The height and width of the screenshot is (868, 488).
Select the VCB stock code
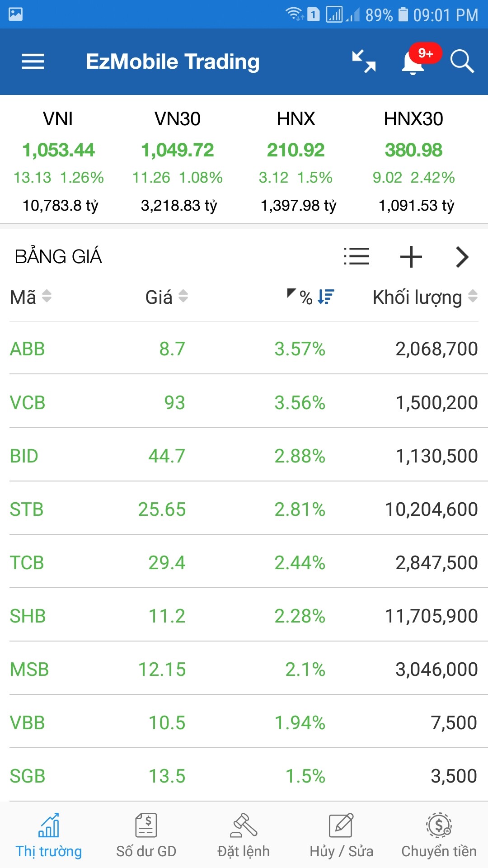28,402
